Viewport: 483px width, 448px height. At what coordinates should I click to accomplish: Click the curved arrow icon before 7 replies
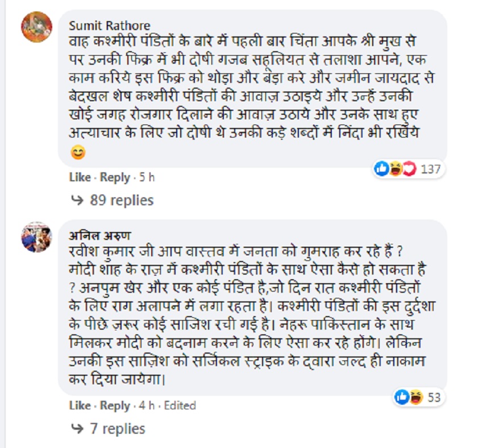[x=76, y=428]
